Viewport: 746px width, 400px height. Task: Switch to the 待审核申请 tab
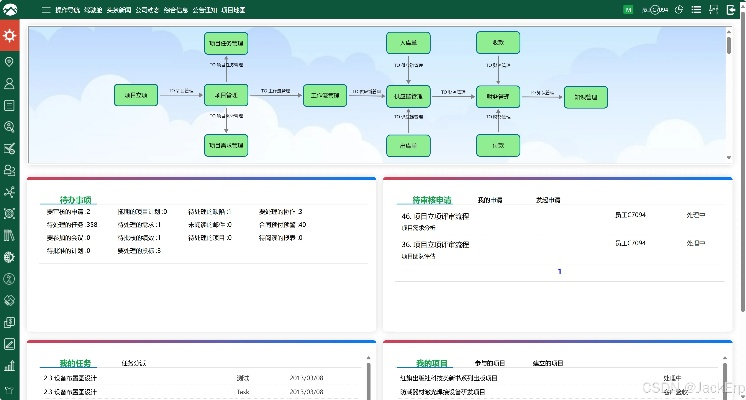[x=432, y=200]
